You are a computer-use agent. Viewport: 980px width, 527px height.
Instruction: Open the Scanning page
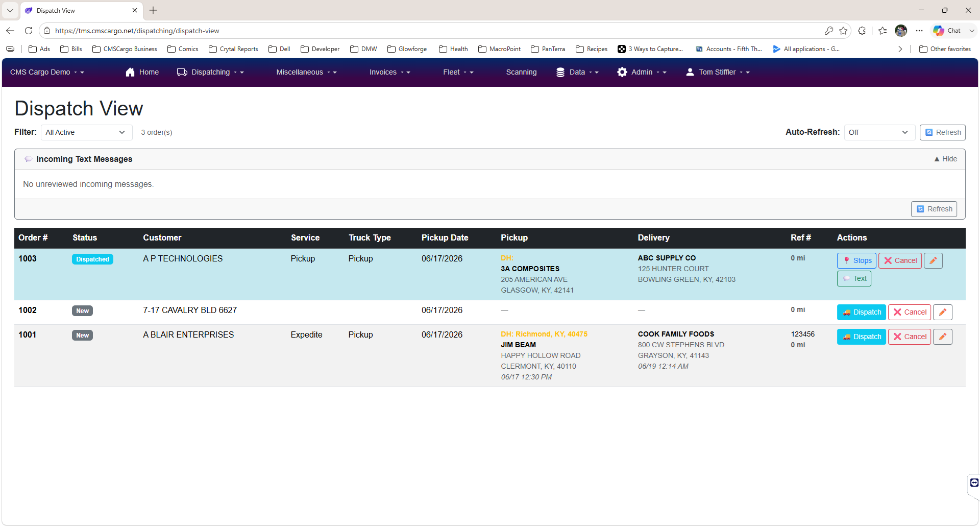[x=521, y=72]
